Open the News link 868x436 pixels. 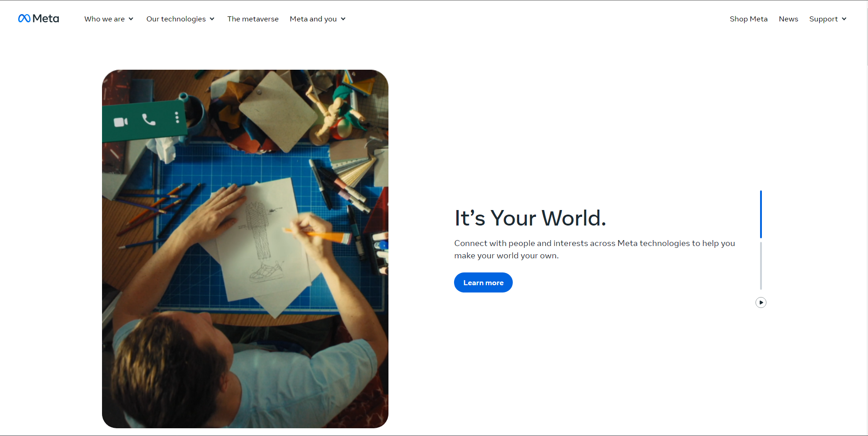tap(788, 19)
